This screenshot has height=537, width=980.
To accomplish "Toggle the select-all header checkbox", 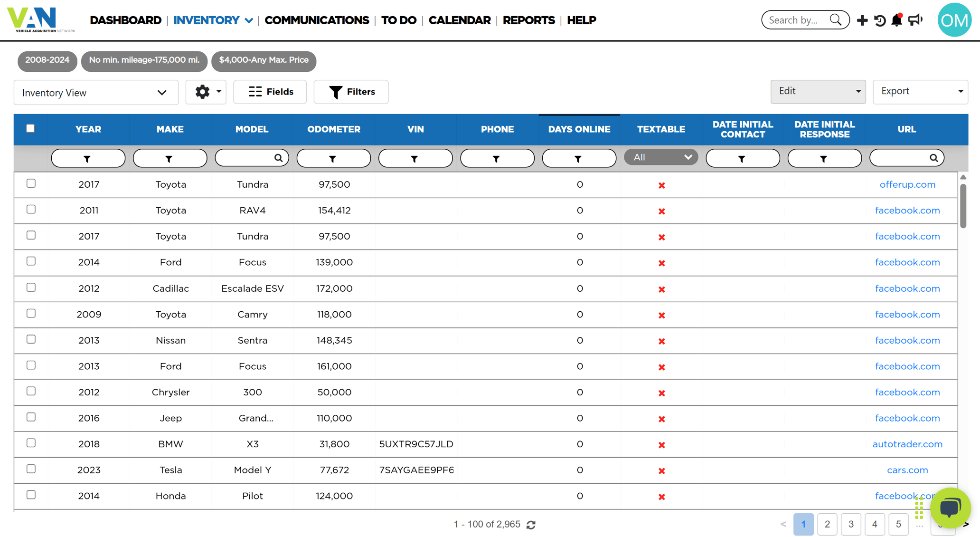I will (x=30, y=128).
